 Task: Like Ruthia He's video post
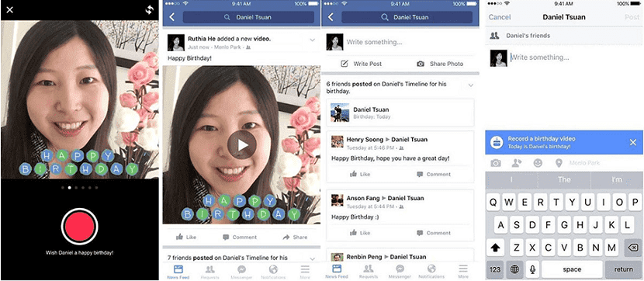click(x=186, y=237)
